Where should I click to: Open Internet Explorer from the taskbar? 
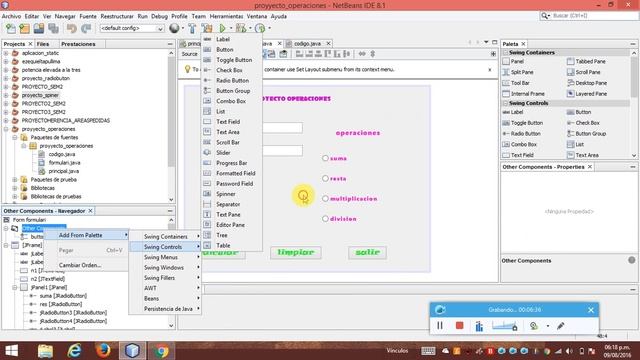(x=74, y=351)
